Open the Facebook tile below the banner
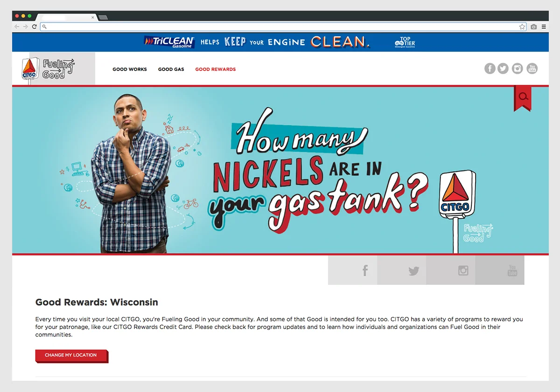Screen dimensions: 560x392 (353, 270)
